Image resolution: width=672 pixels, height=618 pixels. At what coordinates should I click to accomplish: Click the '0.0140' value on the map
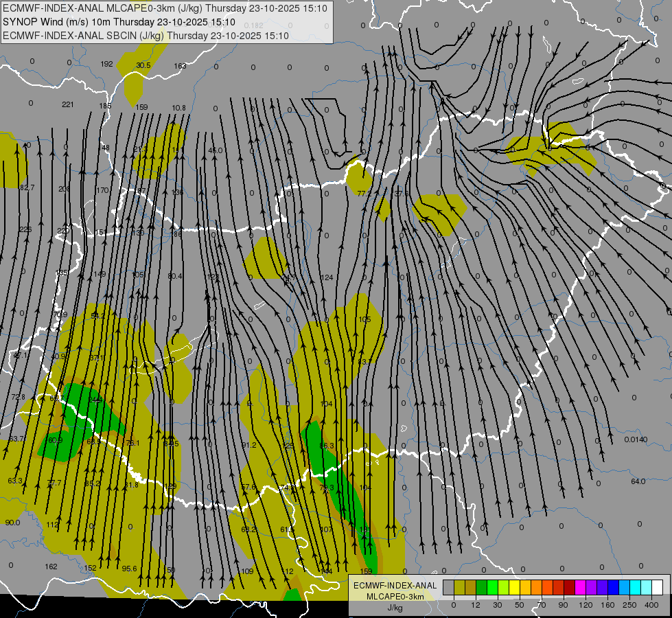click(636, 439)
